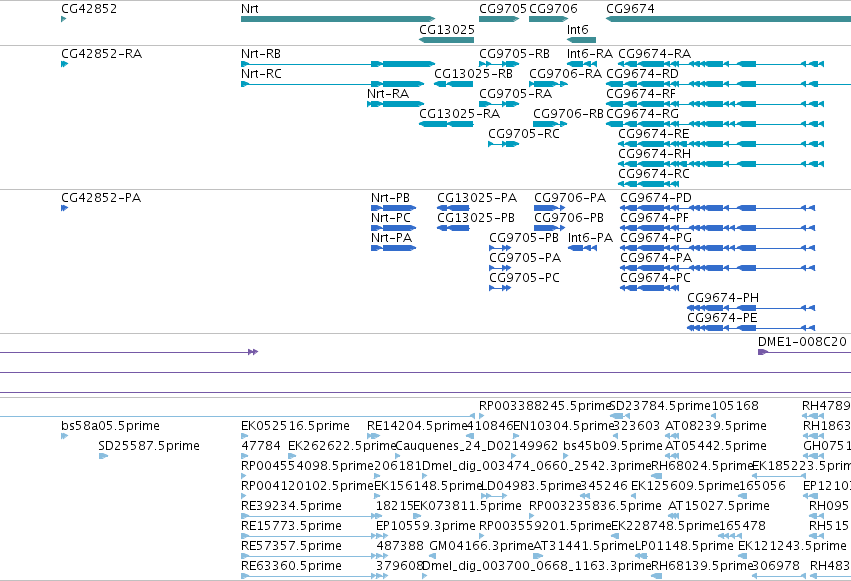Viewport: 851px width, 581px height.
Task: Select the CG9674-RF transcript
Action: (x=715, y=104)
